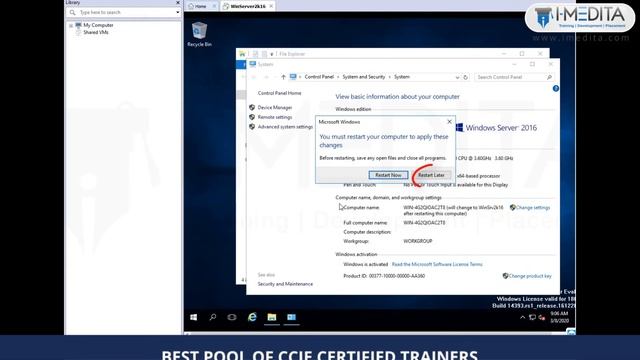The width and height of the screenshot is (640, 360).
Task: Close the Home tab
Action: point(214,6)
